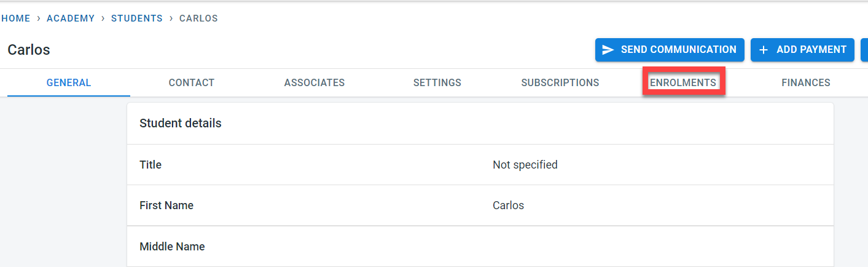Viewport: 868px width, 267px height.
Task: Select the First Name row label
Action: pos(166,205)
